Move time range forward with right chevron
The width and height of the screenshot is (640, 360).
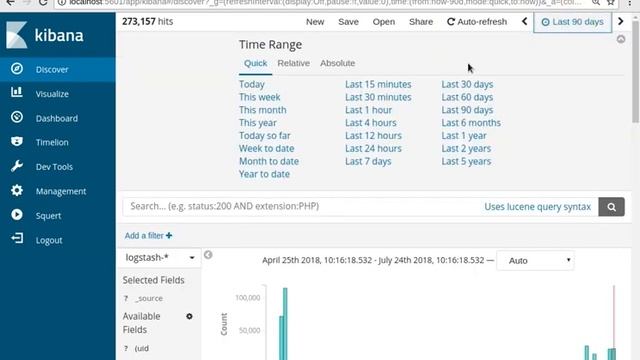pos(621,21)
